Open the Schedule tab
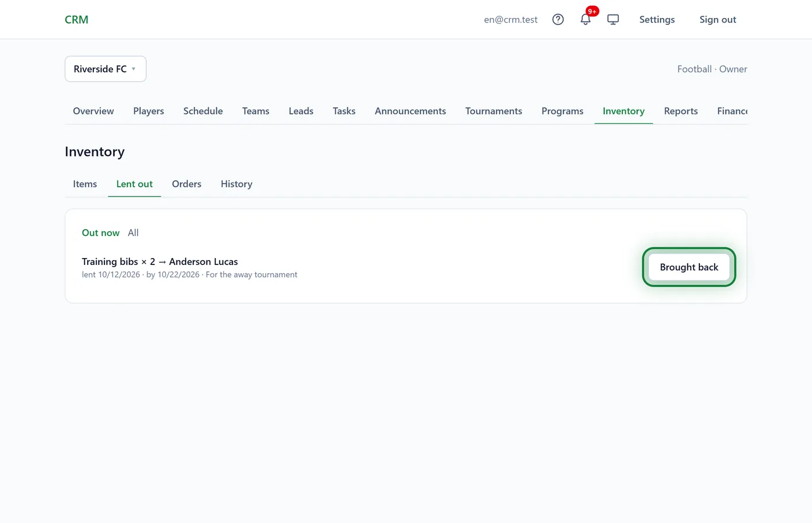The width and height of the screenshot is (812, 523). pyautogui.click(x=203, y=111)
